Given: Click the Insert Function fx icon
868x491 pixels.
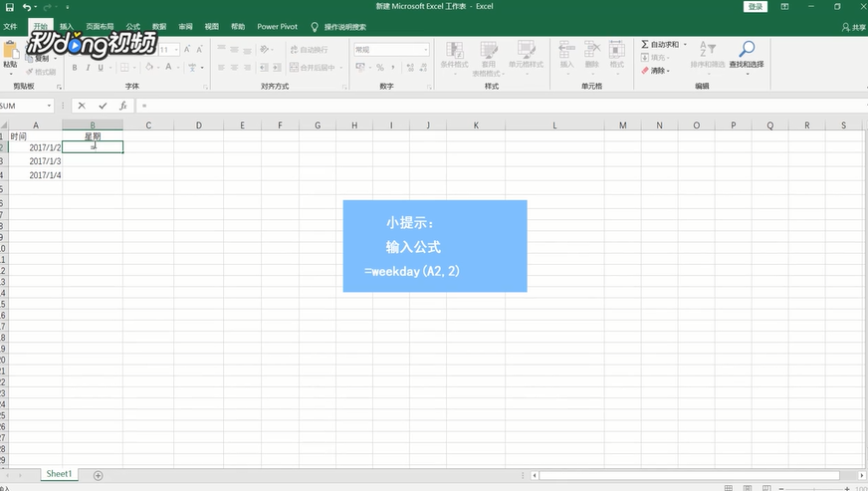Looking at the screenshot, I should (x=122, y=106).
